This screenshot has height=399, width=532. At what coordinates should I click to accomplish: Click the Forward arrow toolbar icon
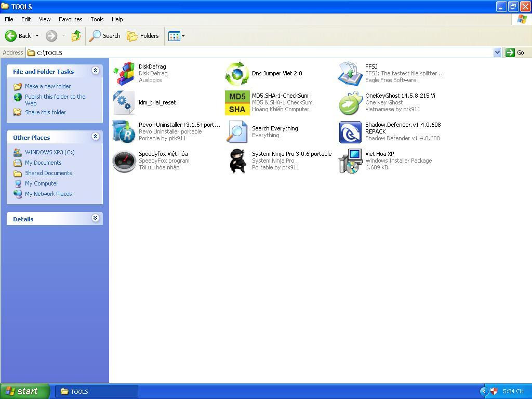tap(51, 36)
